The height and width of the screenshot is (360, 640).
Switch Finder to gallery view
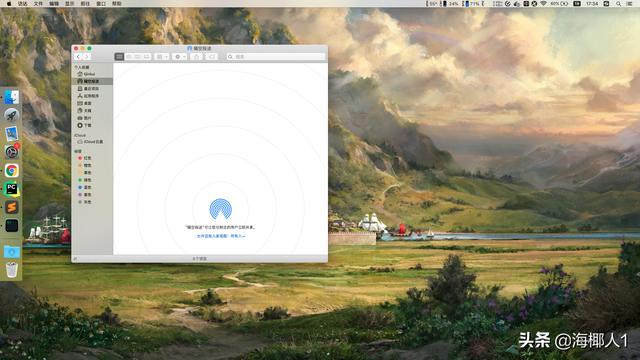(x=147, y=57)
